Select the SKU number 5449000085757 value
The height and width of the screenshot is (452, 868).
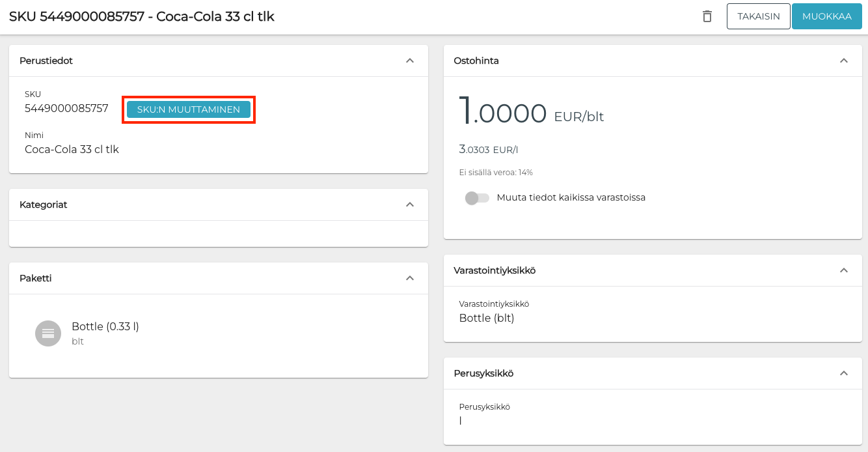tap(66, 109)
